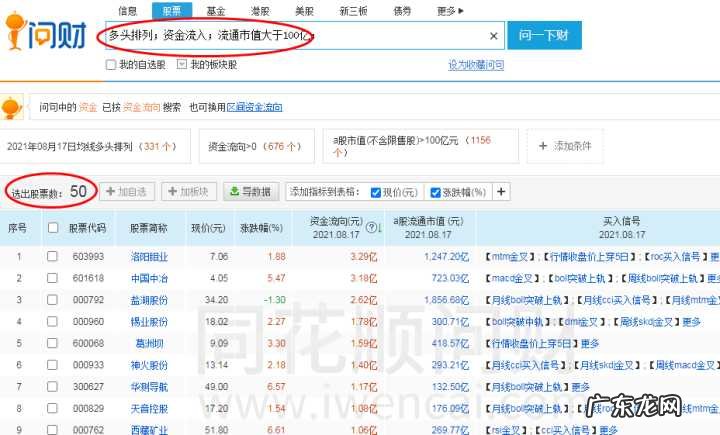Click the 资金流向>0 (676个) condition box
Image resolution: width=720 pixels, height=435 pixels.
pos(257,146)
